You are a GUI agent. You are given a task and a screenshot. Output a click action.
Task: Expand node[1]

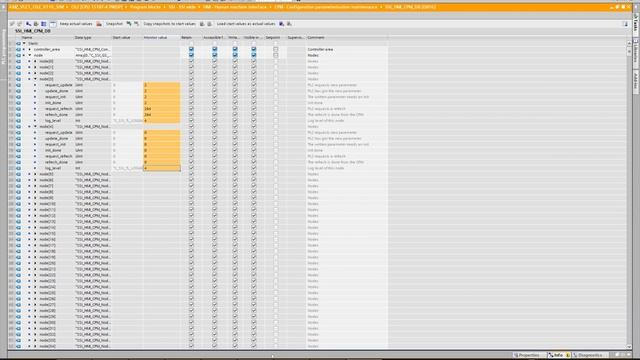(35, 67)
